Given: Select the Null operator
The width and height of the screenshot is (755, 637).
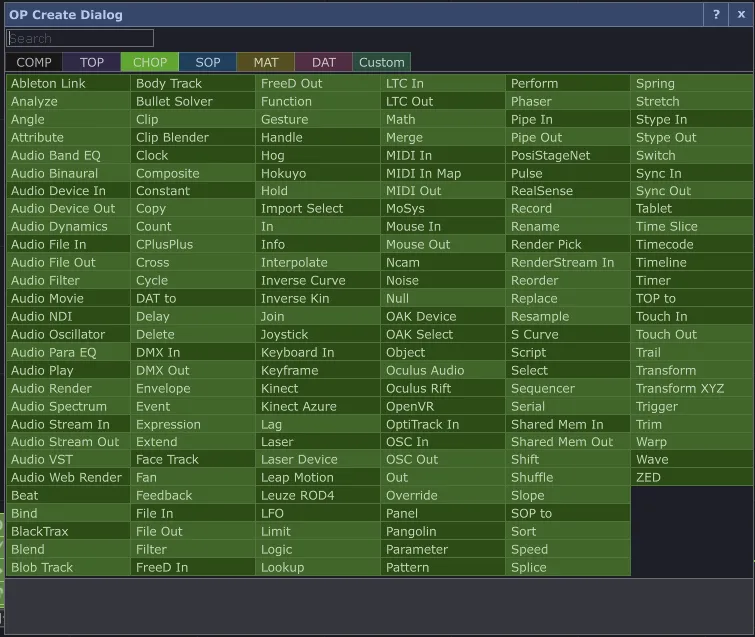Looking at the screenshot, I should click(443, 299).
